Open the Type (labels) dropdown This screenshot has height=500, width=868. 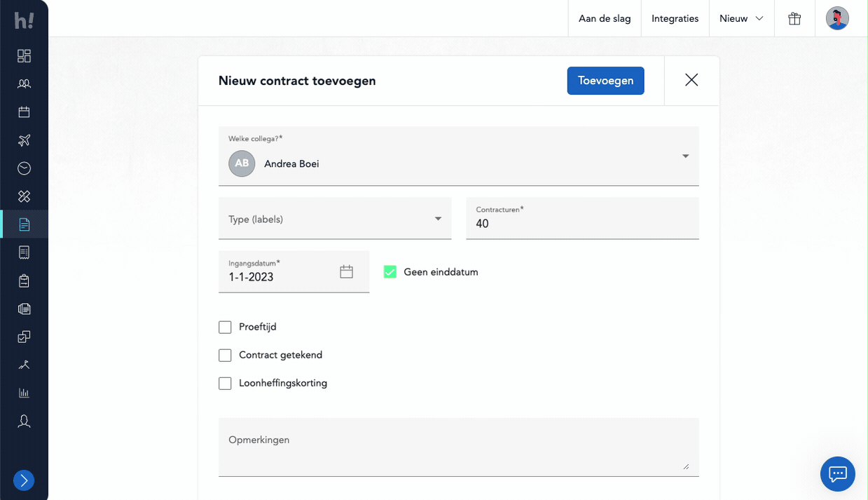click(x=335, y=218)
